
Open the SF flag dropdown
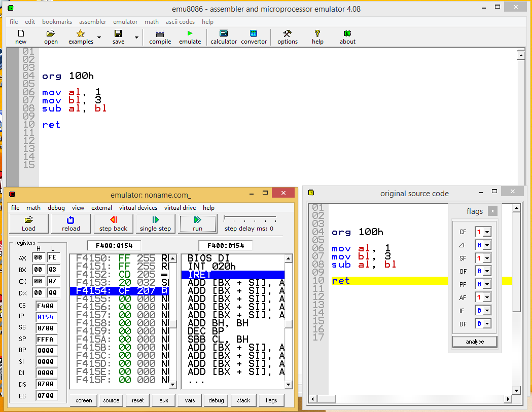[487, 258]
